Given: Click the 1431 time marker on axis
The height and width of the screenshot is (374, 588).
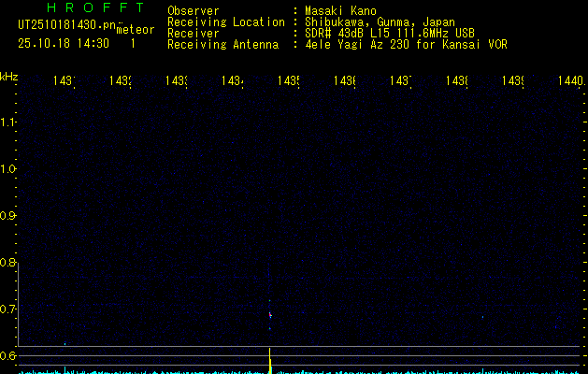Looking at the screenshot, I should click(x=64, y=80).
